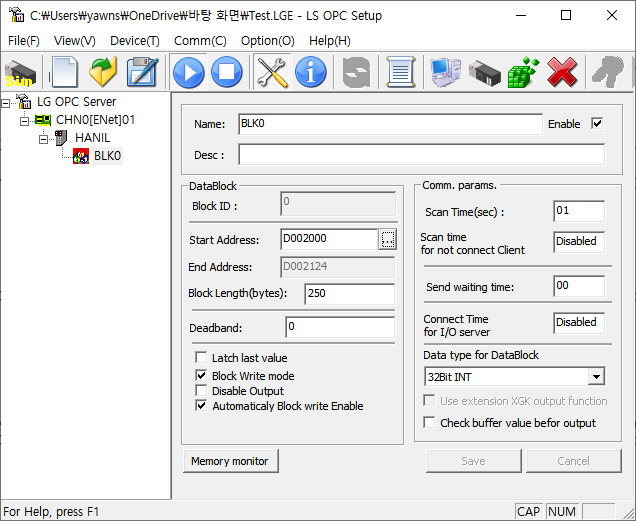Toggle the Enable checkbox

click(x=597, y=123)
